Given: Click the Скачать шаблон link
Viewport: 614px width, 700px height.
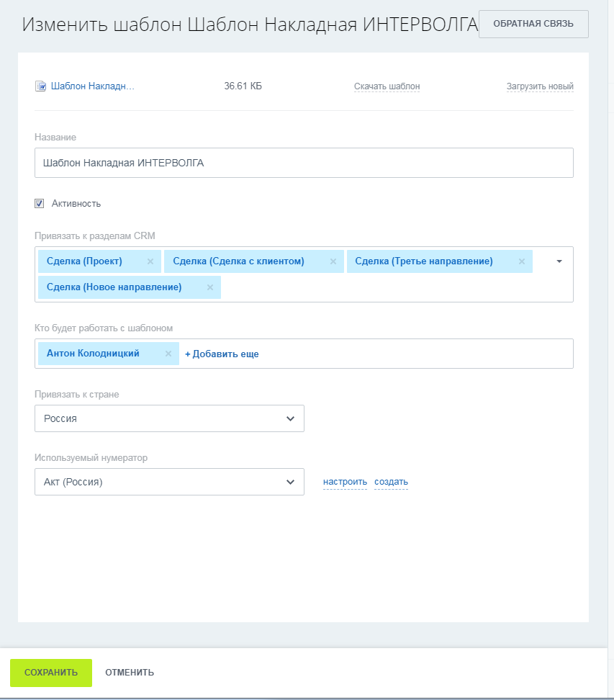Looking at the screenshot, I should [387, 86].
